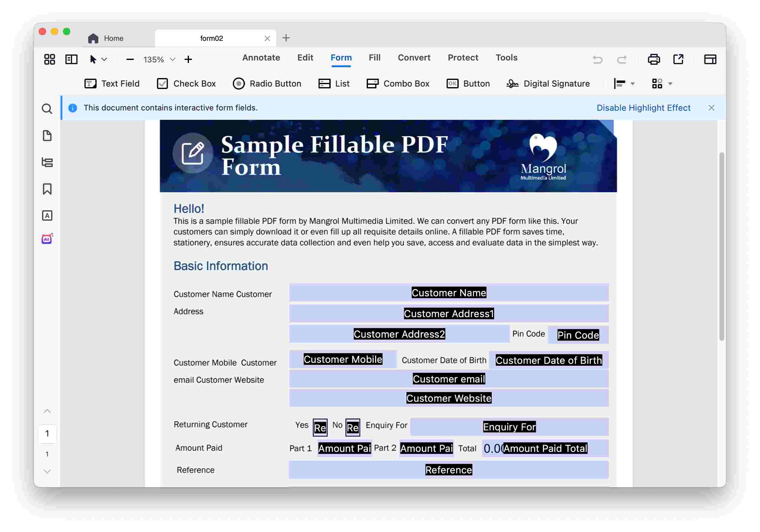Click the Customer Name text field
This screenshot has width=760, height=532.
pyautogui.click(x=448, y=293)
